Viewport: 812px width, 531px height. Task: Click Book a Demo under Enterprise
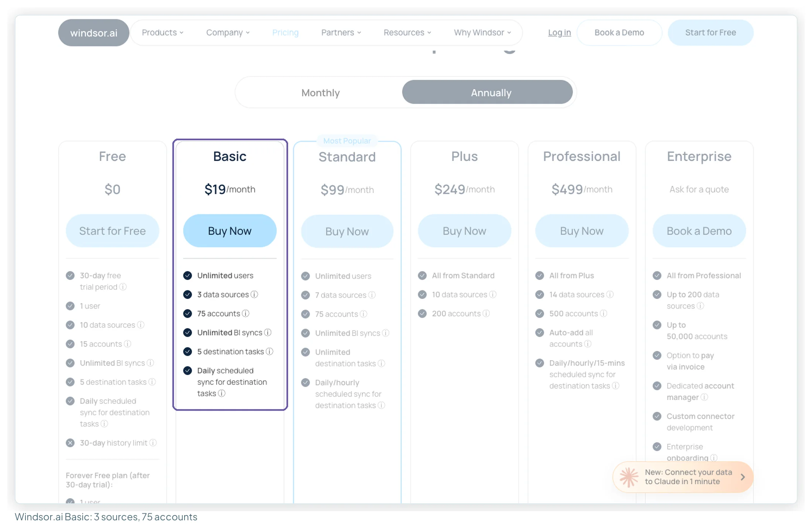tap(699, 231)
